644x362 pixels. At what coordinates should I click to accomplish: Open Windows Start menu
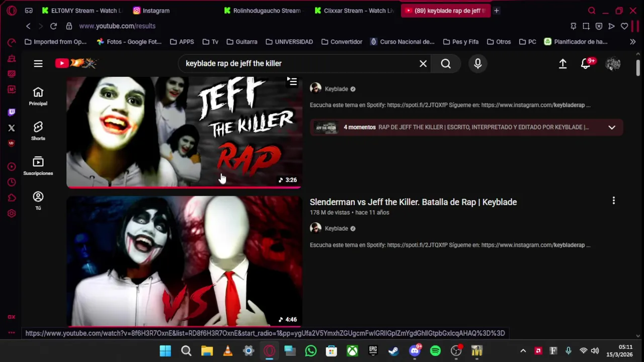(166, 351)
